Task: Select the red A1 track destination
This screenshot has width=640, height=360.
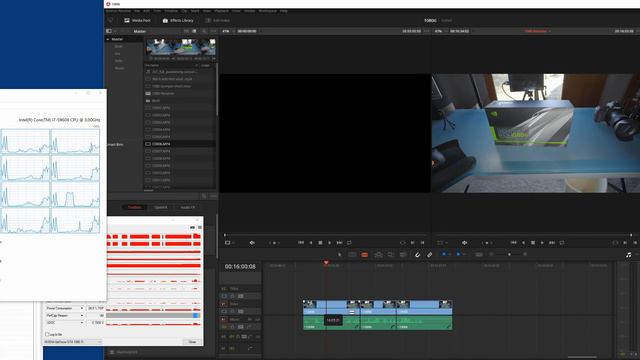Action: (223, 319)
